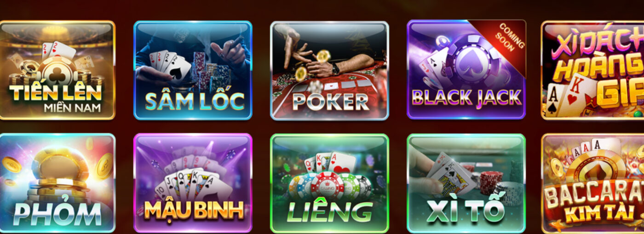Select the Poker game tile
Screen dimensions: 644x234
tap(329, 70)
